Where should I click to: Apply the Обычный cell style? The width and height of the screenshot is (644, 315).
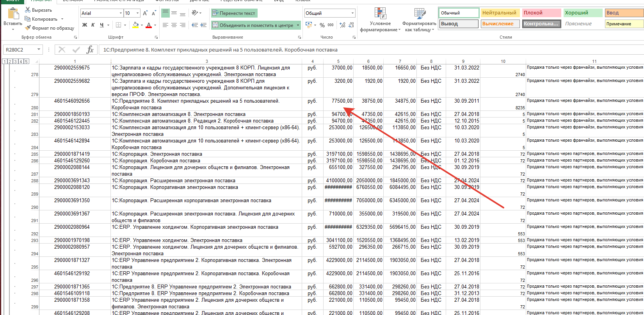click(x=459, y=13)
